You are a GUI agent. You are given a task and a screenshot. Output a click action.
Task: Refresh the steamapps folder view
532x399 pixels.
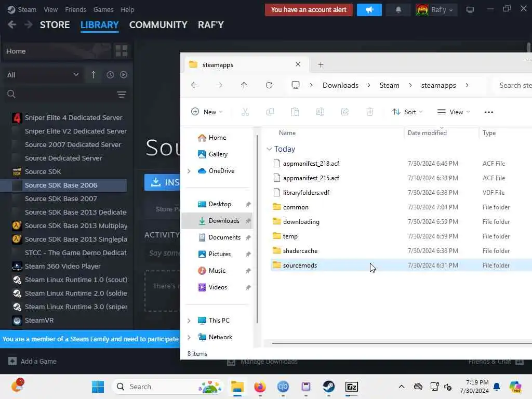[x=269, y=85]
